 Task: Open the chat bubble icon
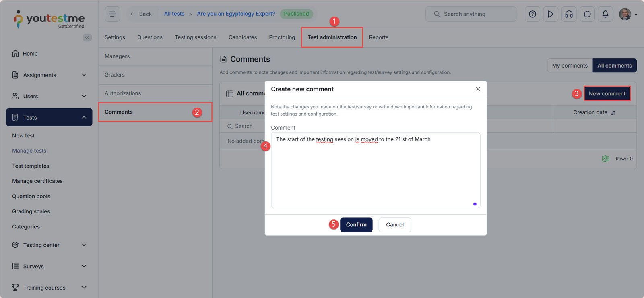click(587, 14)
